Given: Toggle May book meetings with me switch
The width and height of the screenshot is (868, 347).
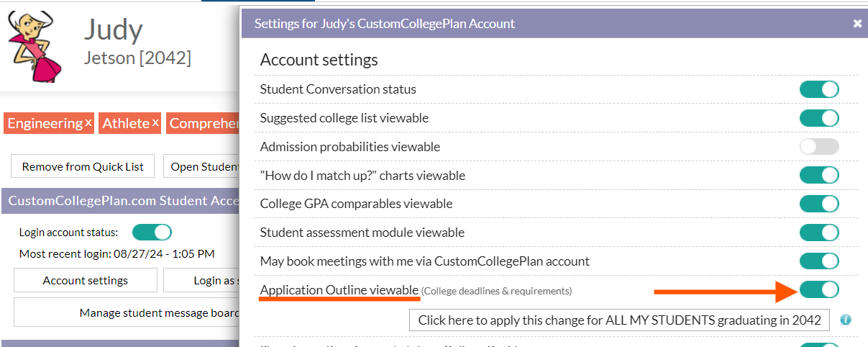Looking at the screenshot, I should coord(819,261).
